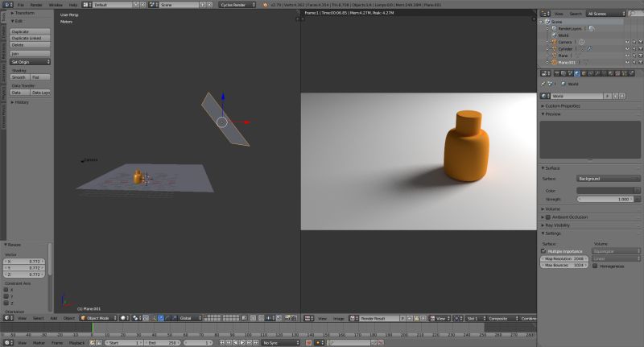Screen dimensions: 644x347
Task: Click the properties editor type icon
Action: pyautogui.click(x=546, y=73)
